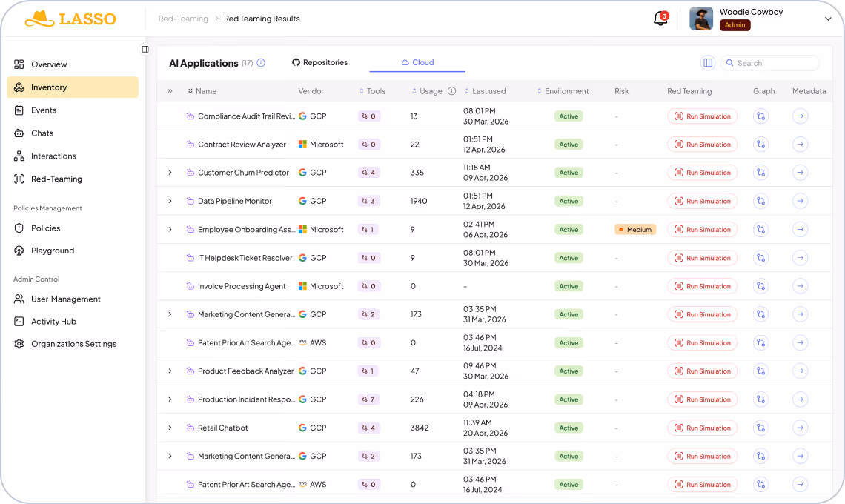
Task: Click the Red-Teaming icon in the sidebar
Action: (x=19, y=179)
